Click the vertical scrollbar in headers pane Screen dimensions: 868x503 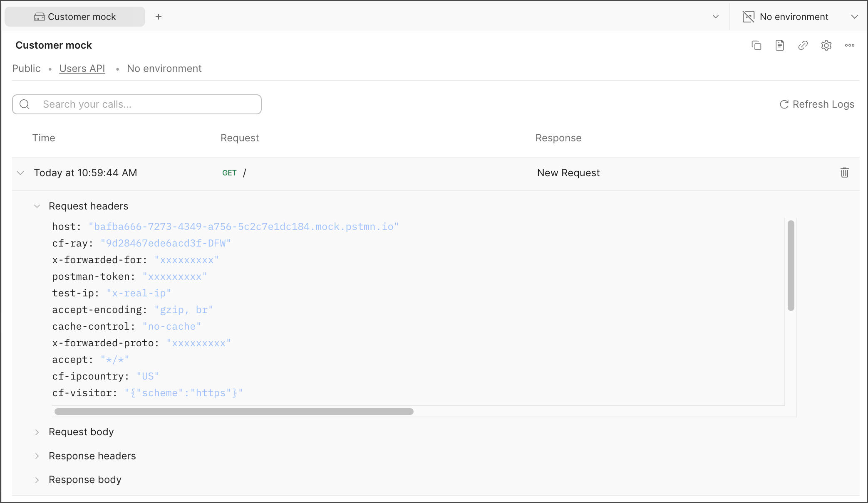tap(791, 265)
